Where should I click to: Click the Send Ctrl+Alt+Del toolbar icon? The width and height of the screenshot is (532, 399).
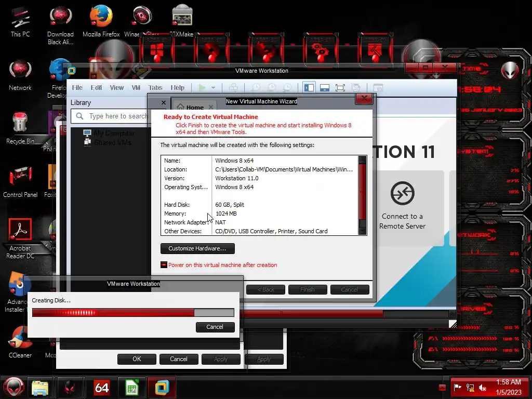(233, 88)
